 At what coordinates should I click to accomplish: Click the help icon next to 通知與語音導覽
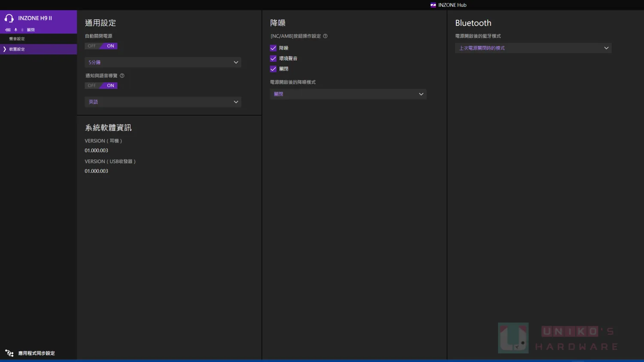click(122, 75)
